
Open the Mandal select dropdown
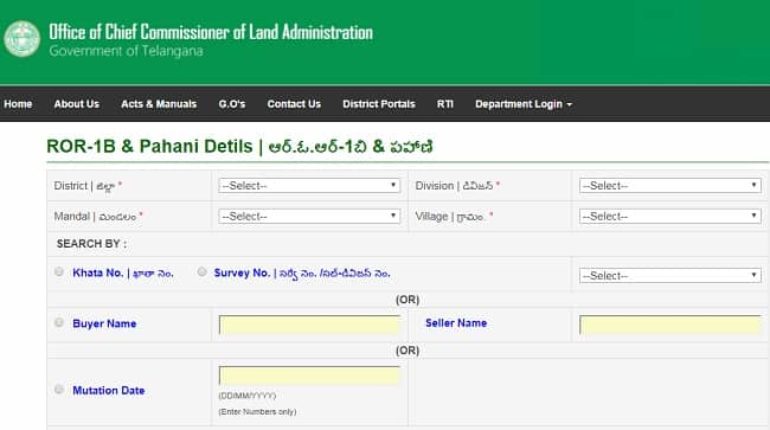pyautogui.click(x=309, y=216)
